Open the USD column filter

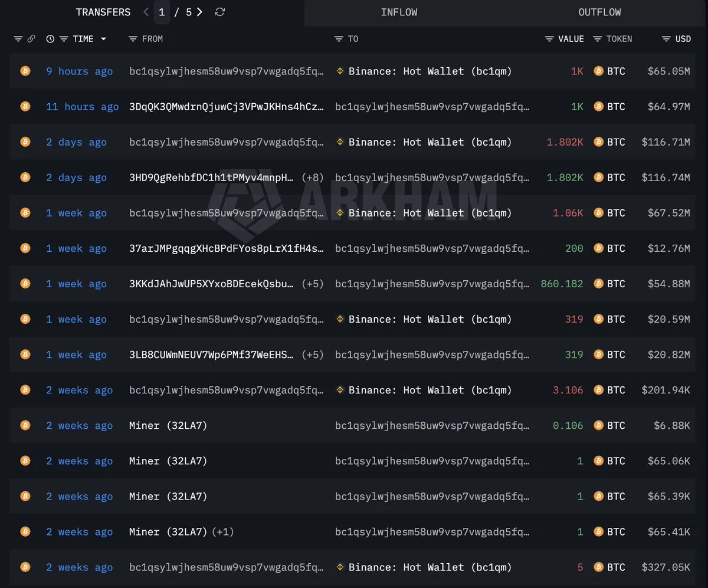(666, 39)
